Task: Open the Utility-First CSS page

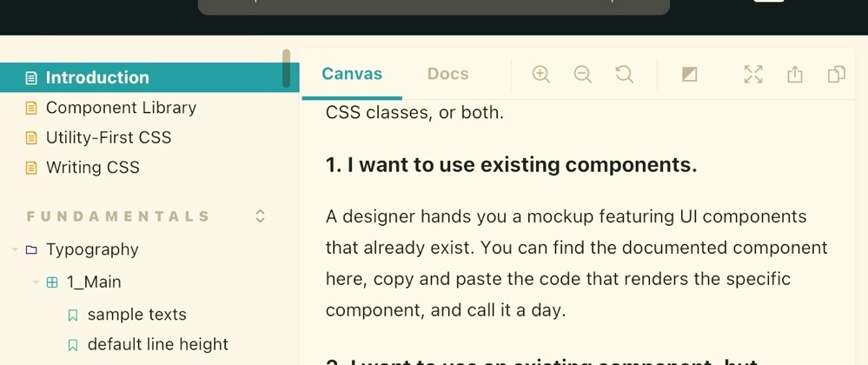Action: (109, 137)
